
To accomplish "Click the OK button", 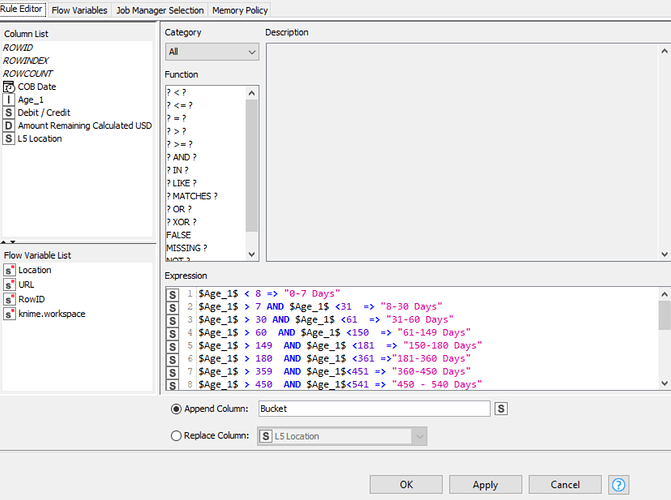I will 406,484.
